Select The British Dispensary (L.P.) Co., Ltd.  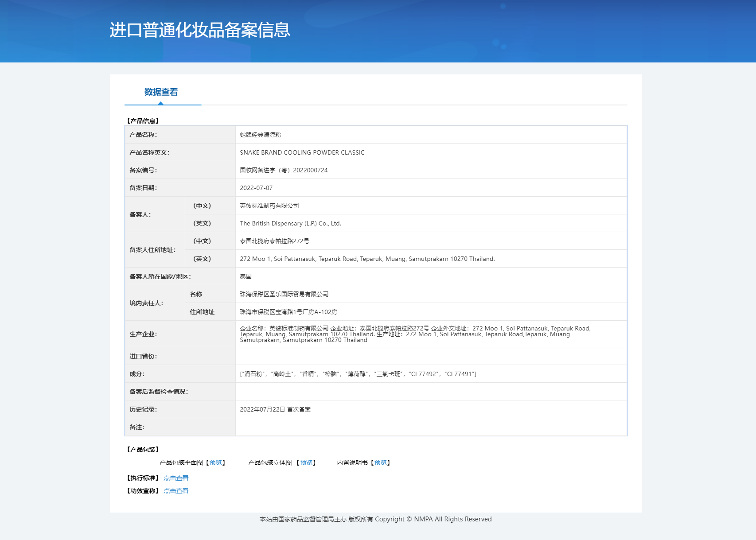click(x=291, y=223)
